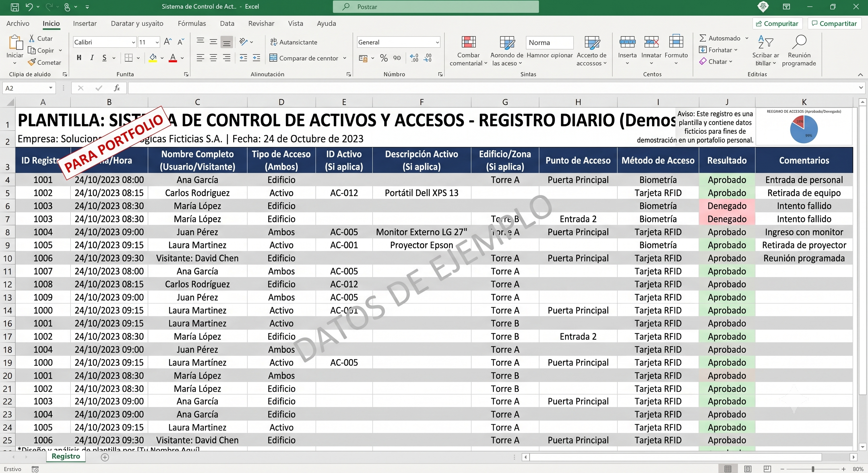Screen dimensions: 868x473
Task: Apply red font color swatch
Action: pos(173,58)
